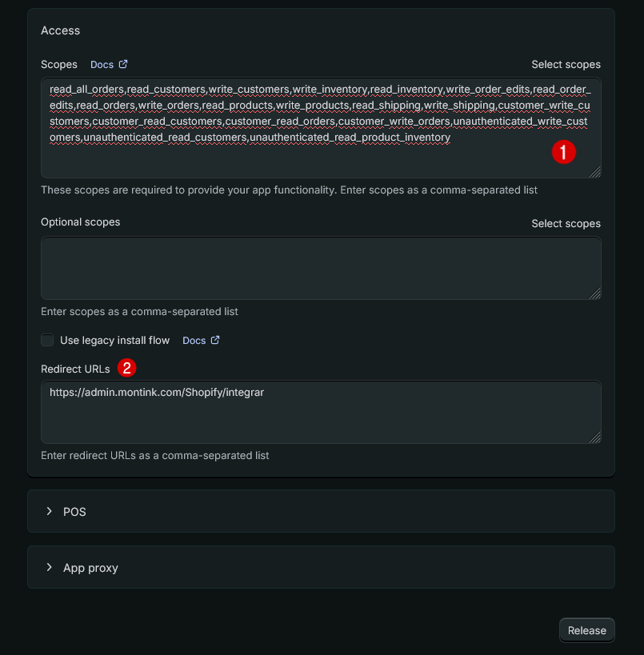Open the Docs link beside Scopes label
644x655 pixels.
click(102, 64)
